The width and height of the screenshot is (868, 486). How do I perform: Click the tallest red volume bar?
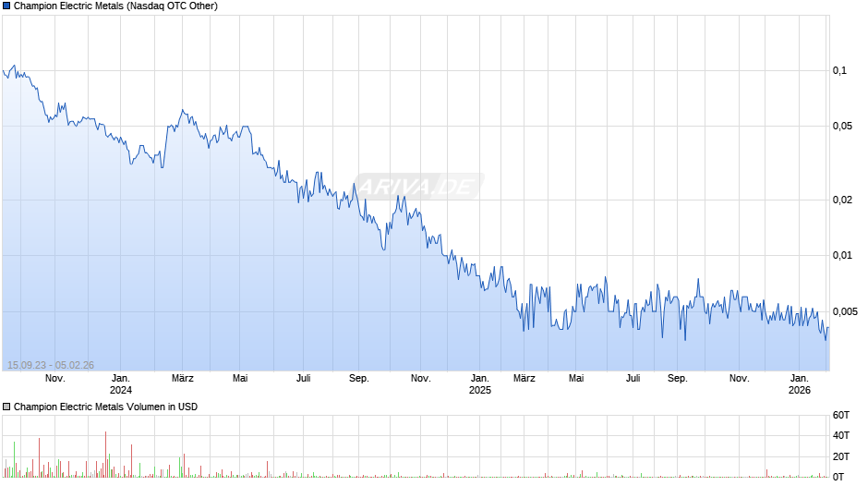[x=106, y=455]
